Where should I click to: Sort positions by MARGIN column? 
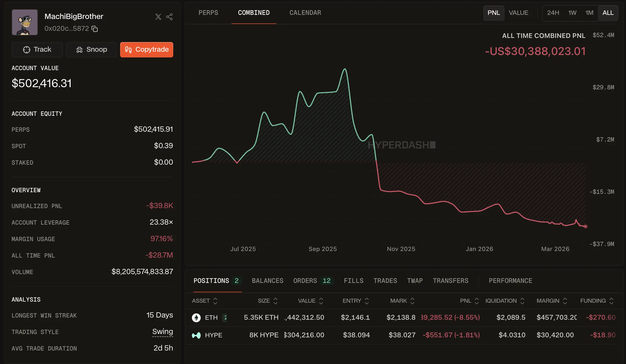coord(565,301)
